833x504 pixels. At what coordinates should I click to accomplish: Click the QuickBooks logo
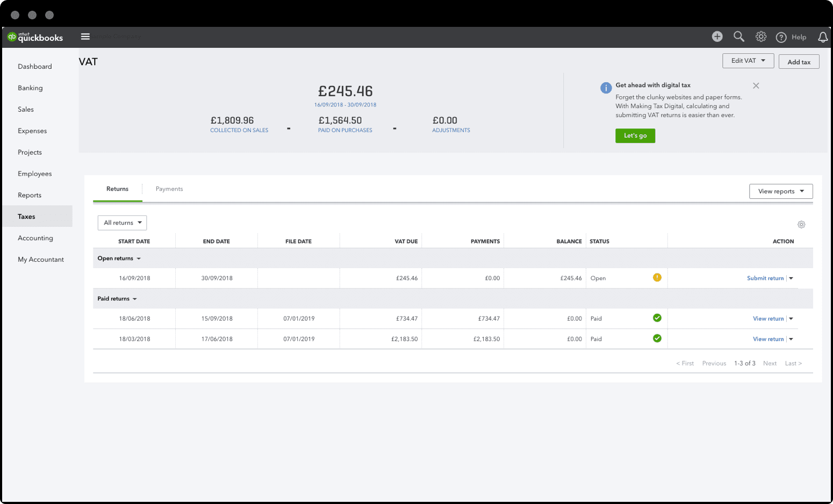(35, 37)
